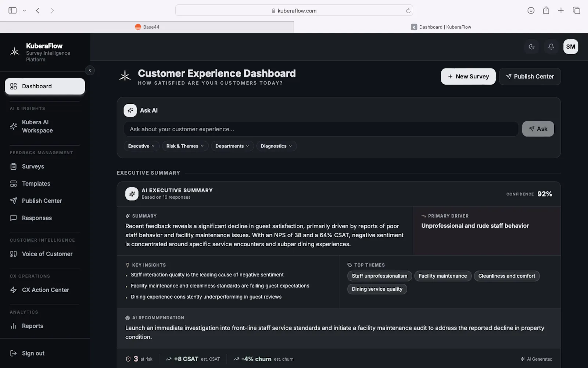
Task: Open CX Action Center
Action: point(45,290)
